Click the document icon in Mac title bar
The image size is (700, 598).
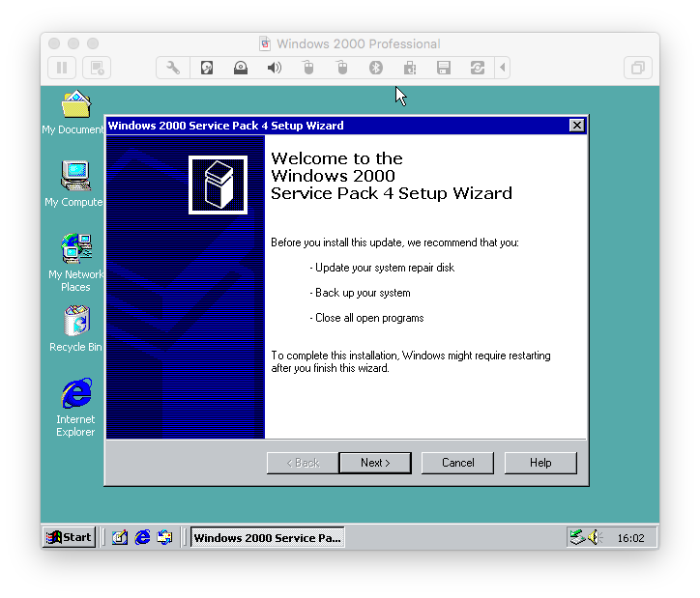click(265, 43)
